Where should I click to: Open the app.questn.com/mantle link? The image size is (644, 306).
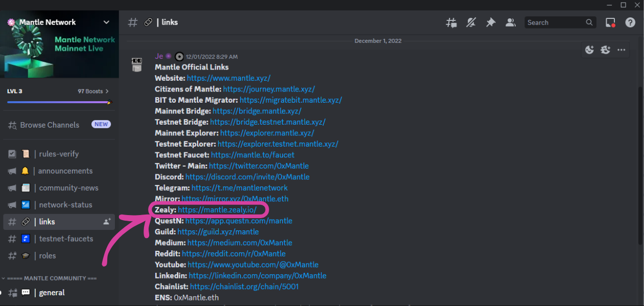pyautogui.click(x=238, y=221)
